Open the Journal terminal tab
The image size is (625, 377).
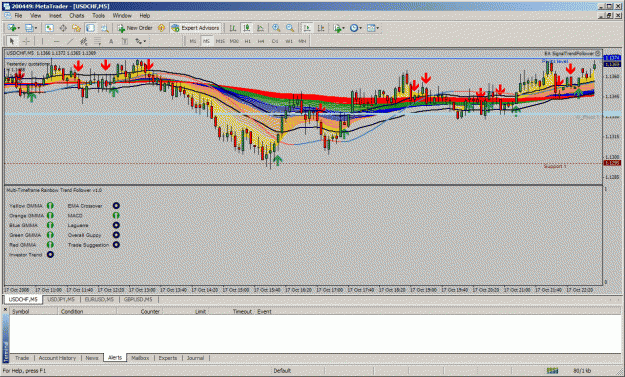pos(195,358)
